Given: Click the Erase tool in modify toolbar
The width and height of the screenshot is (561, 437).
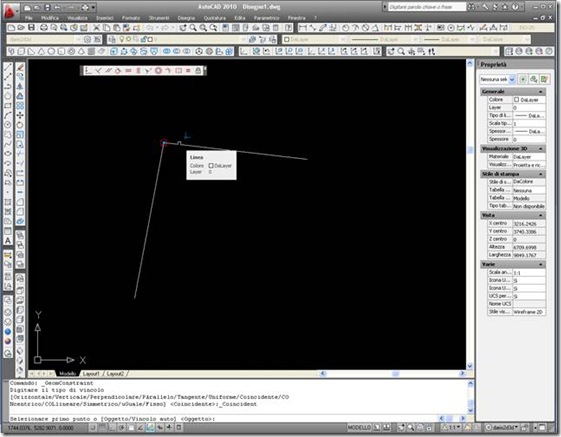Looking at the screenshot, I should pyautogui.click(x=20, y=67).
